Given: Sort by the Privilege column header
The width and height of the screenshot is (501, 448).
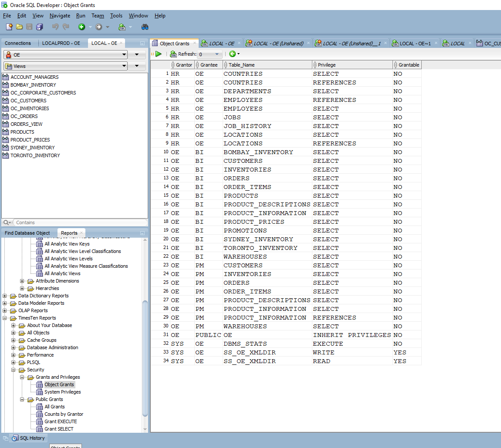Looking at the screenshot, I should [x=352, y=65].
